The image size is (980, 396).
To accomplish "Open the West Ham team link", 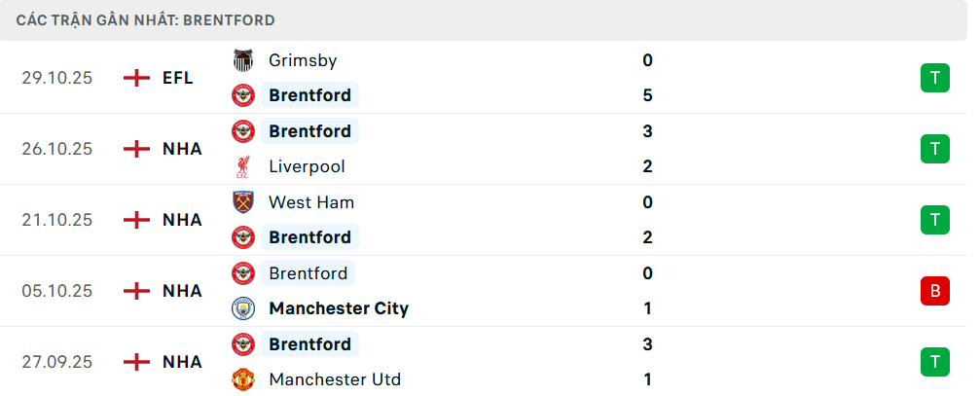I will click(311, 202).
